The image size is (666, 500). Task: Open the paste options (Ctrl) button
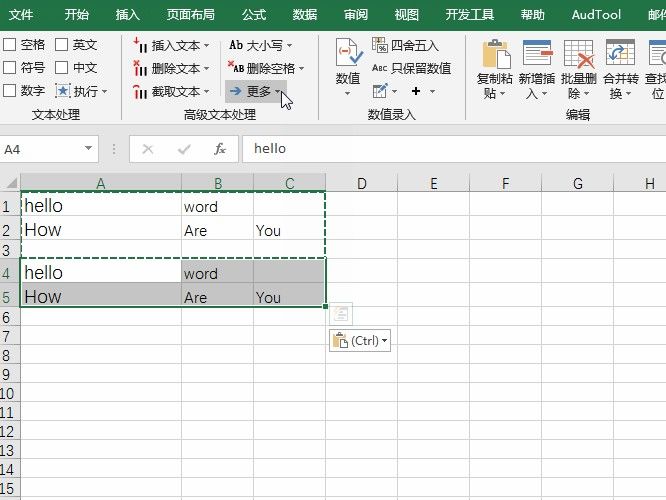coord(360,341)
